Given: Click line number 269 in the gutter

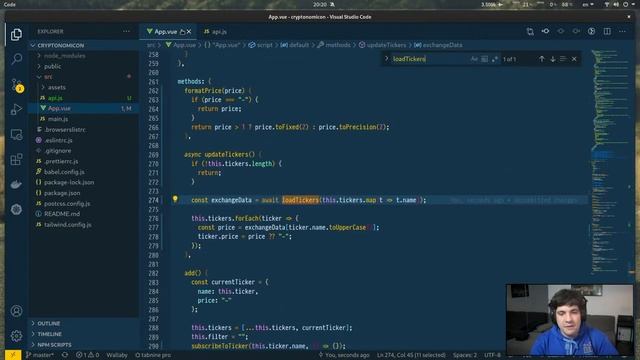Looking at the screenshot, I should point(153,155).
